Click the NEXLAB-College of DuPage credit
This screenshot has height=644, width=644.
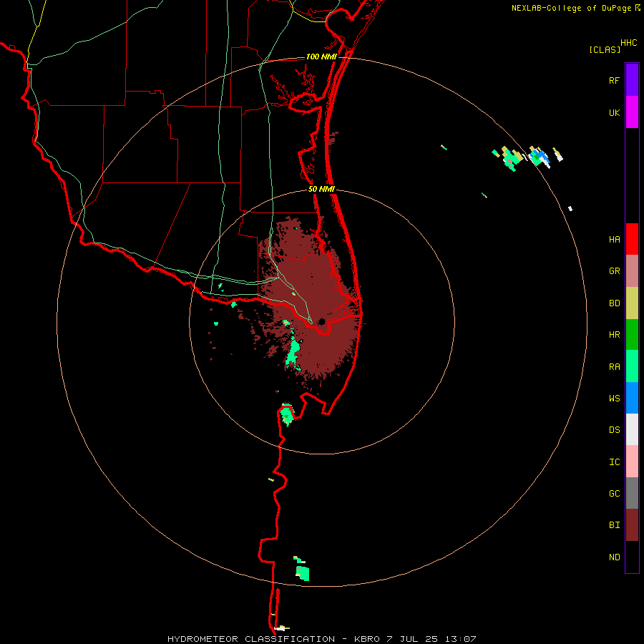[x=571, y=8]
